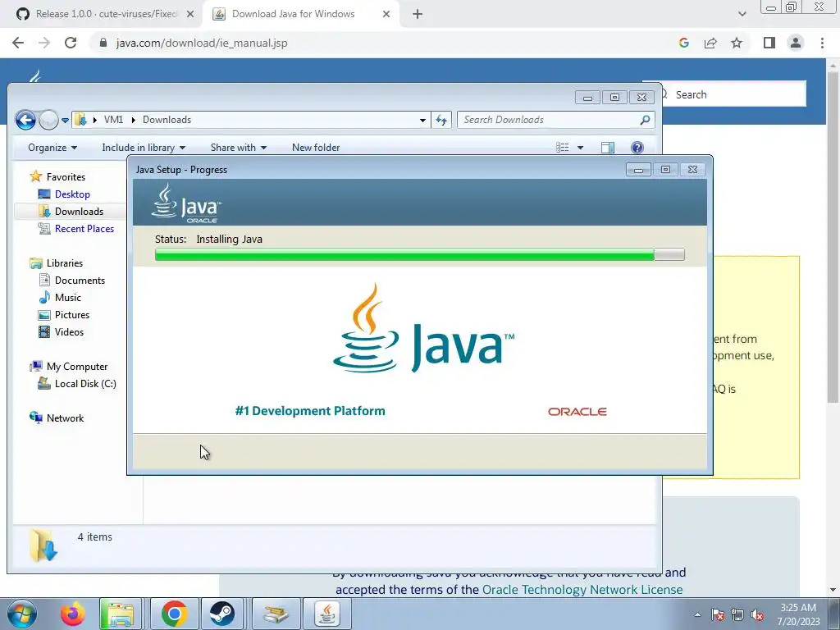Open the Organize menu

(52, 148)
